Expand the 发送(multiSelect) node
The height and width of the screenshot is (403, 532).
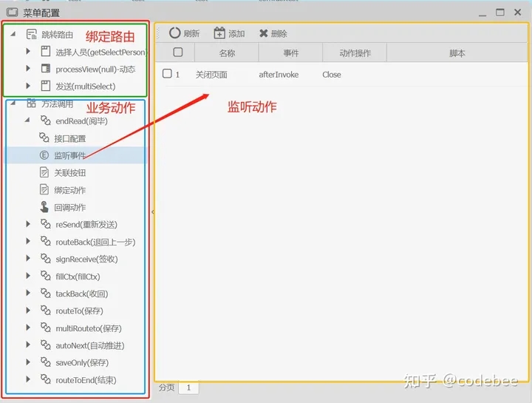(28, 86)
